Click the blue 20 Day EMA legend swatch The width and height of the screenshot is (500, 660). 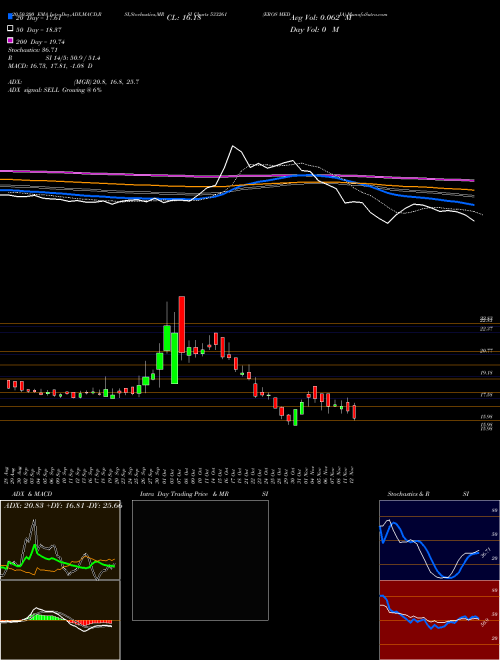point(10,18)
